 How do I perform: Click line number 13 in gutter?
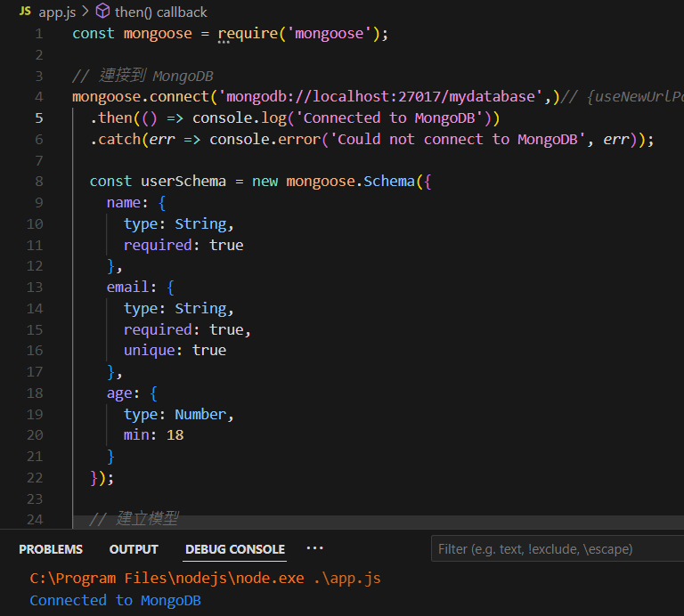click(x=35, y=288)
